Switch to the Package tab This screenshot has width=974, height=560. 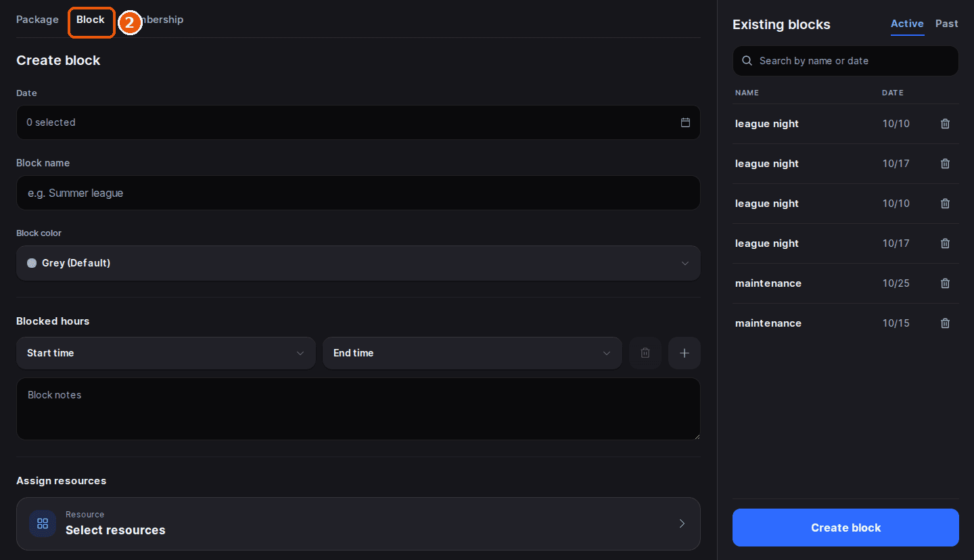pos(37,20)
